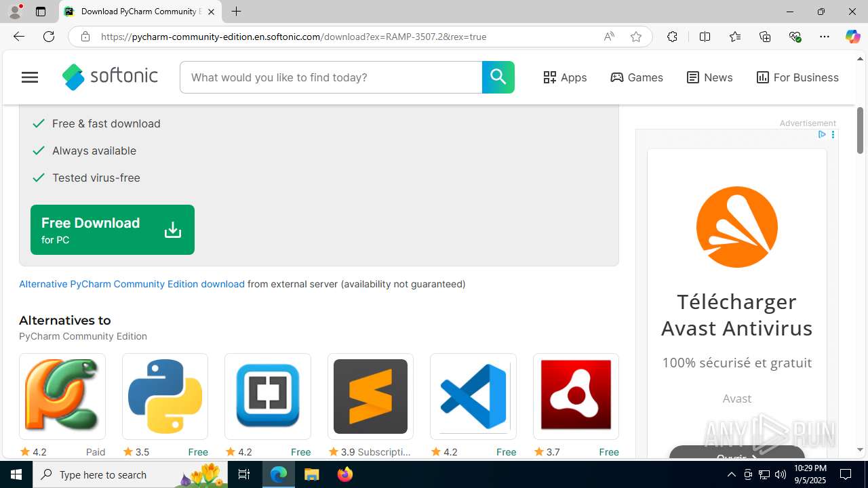Open Task View from the taskbar
This screenshot has height=488, width=868.
(244, 474)
